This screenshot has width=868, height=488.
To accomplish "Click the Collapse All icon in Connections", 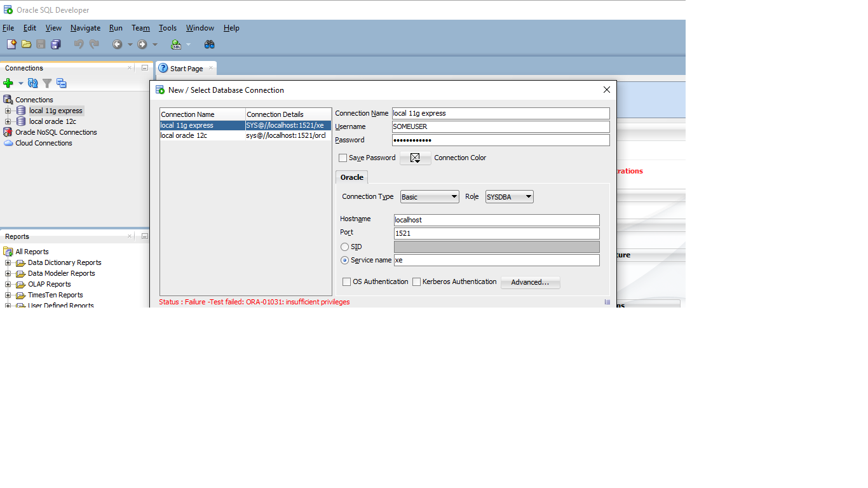I will (x=62, y=83).
